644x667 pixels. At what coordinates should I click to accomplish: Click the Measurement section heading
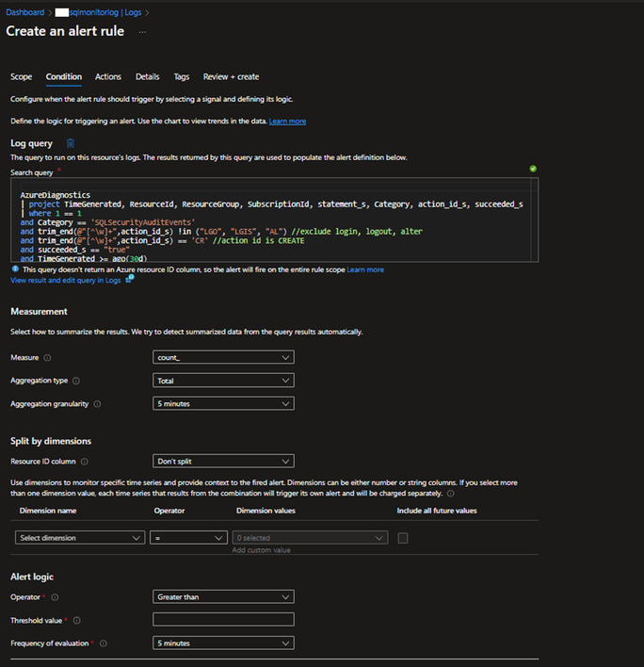click(39, 312)
